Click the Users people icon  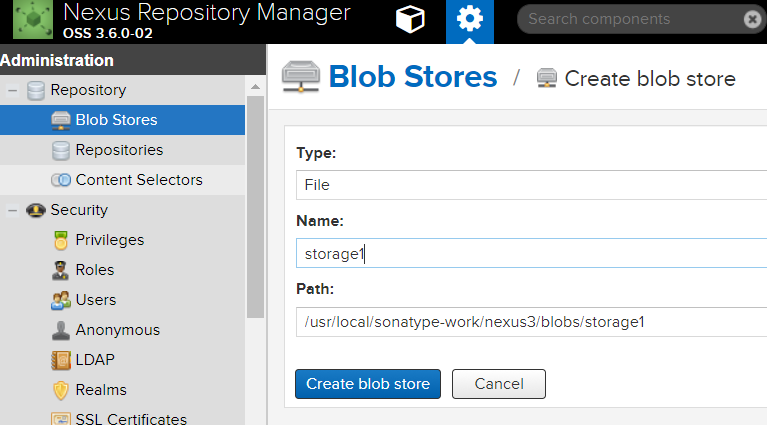point(60,300)
